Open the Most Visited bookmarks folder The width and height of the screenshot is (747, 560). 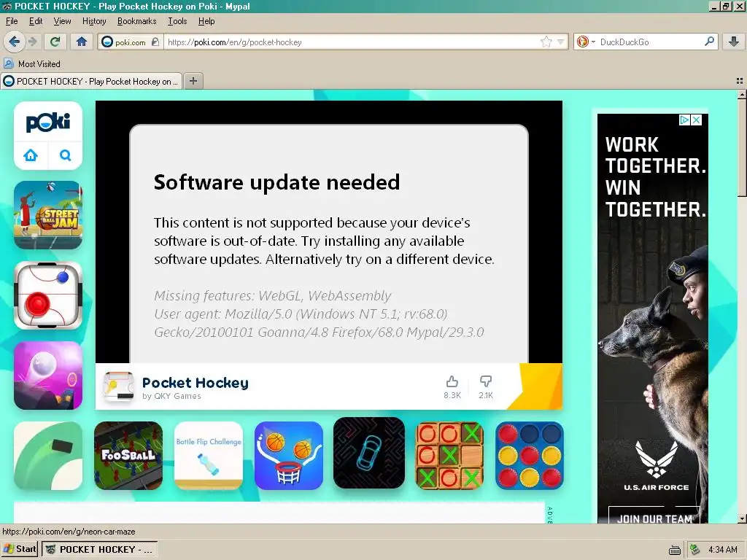(x=32, y=64)
